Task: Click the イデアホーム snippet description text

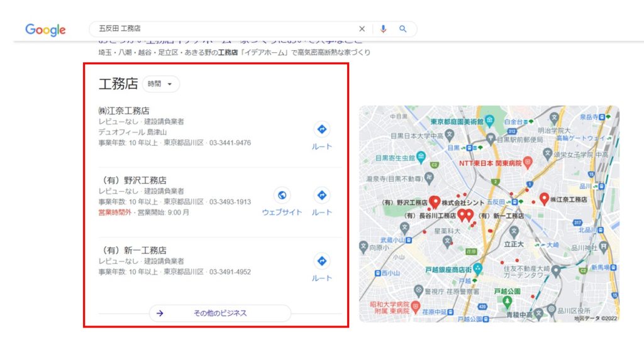Action: [234, 53]
